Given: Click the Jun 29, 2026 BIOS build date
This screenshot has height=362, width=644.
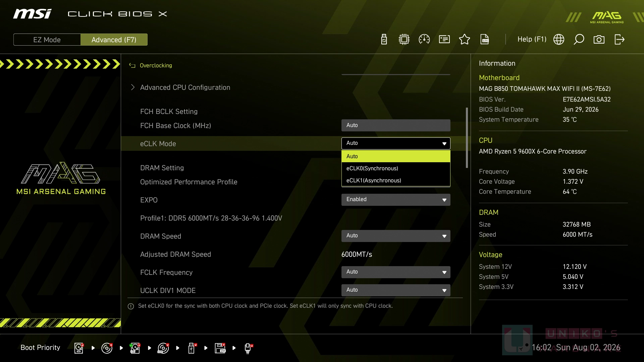Looking at the screenshot, I should point(581,110).
